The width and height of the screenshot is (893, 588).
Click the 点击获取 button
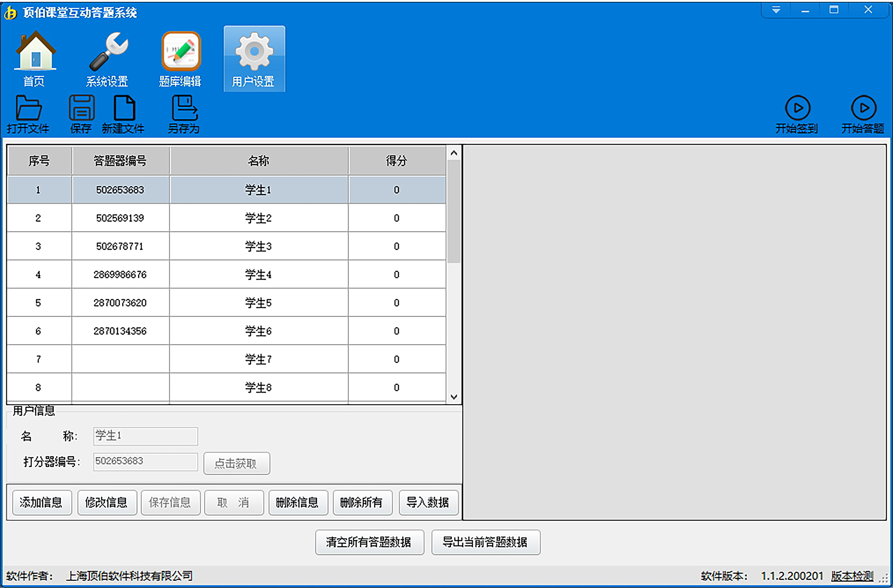[x=236, y=463]
